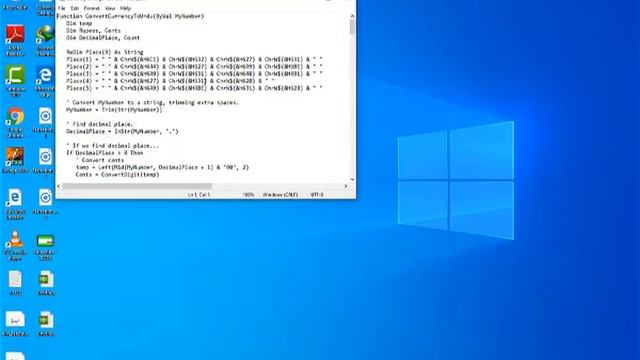The height and width of the screenshot is (360, 640).
Task: Click the horizontal scrollbar right arrow in Notepad
Action: [x=346, y=186]
